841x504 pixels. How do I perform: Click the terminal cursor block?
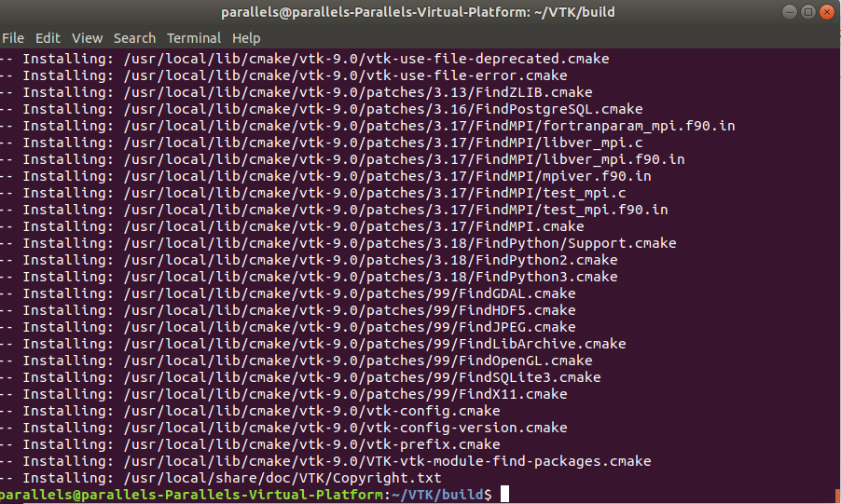tap(504, 494)
